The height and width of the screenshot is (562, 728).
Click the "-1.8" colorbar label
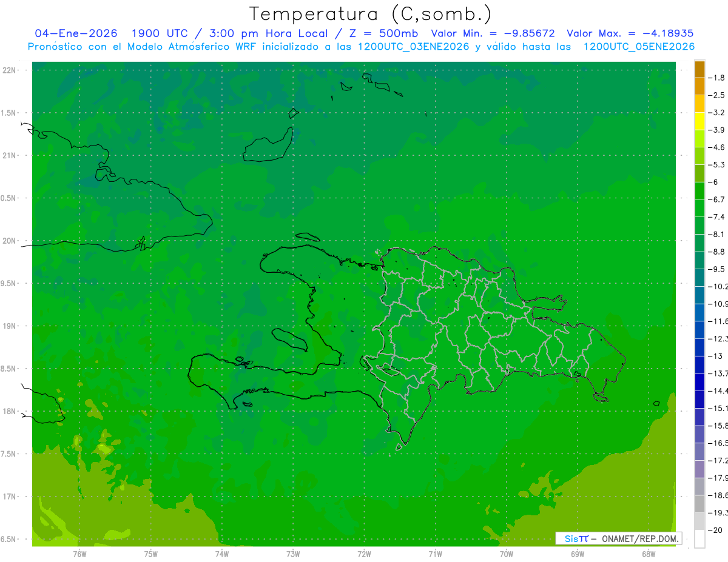pyautogui.click(x=716, y=78)
